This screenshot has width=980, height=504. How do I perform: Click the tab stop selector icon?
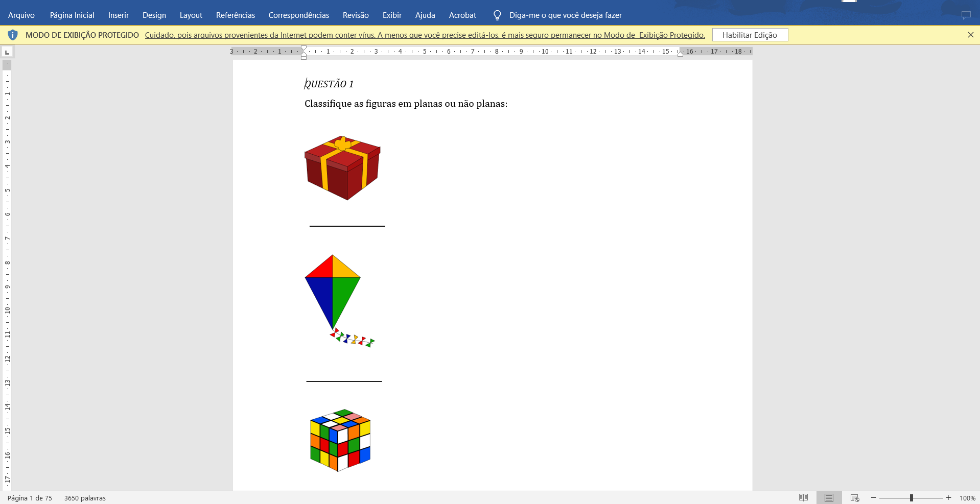point(7,52)
